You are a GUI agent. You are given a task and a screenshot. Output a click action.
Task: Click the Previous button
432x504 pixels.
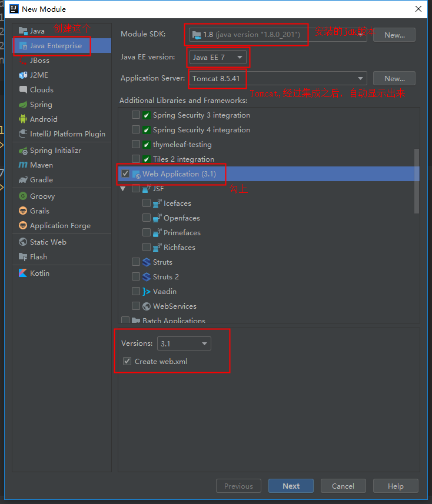238,486
